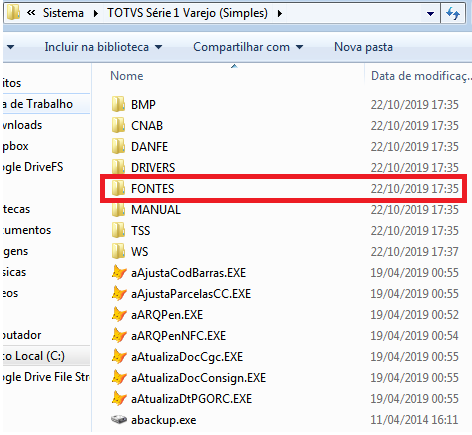Open Documentos library in the sidebar
Screen dimensions: 472x435
tap(27, 230)
